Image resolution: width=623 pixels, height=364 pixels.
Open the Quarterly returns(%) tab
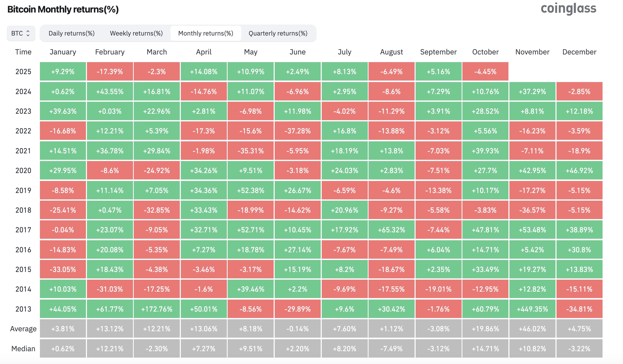point(278,33)
